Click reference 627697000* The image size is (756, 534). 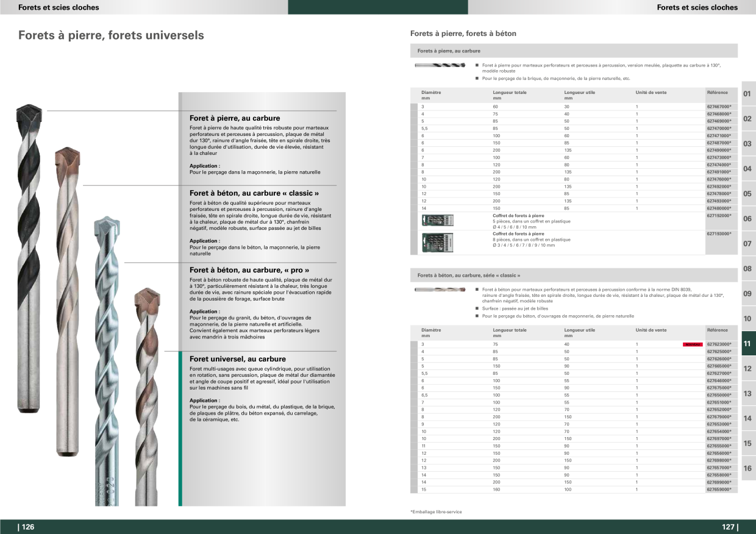tap(719, 439)
